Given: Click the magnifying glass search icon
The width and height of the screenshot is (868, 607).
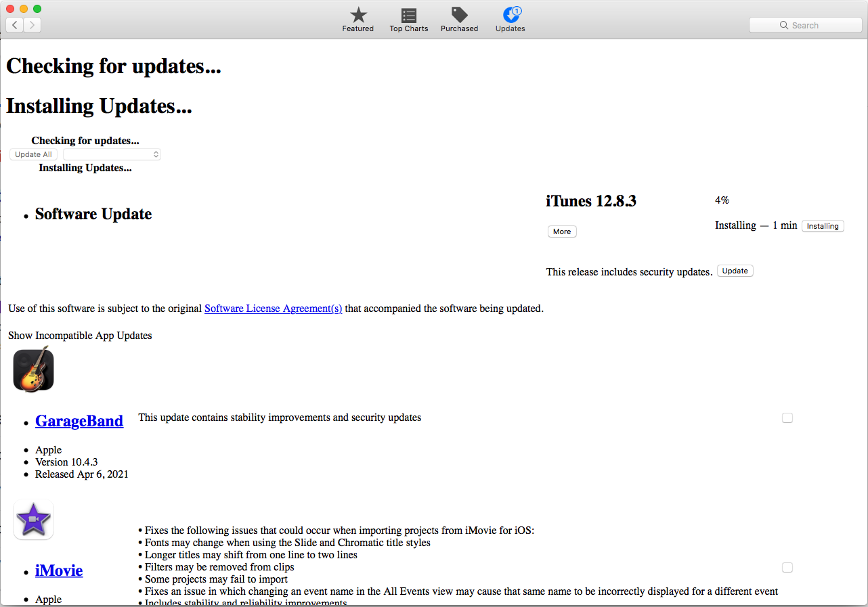Looking at the screenshot, I should pos(785,25).
